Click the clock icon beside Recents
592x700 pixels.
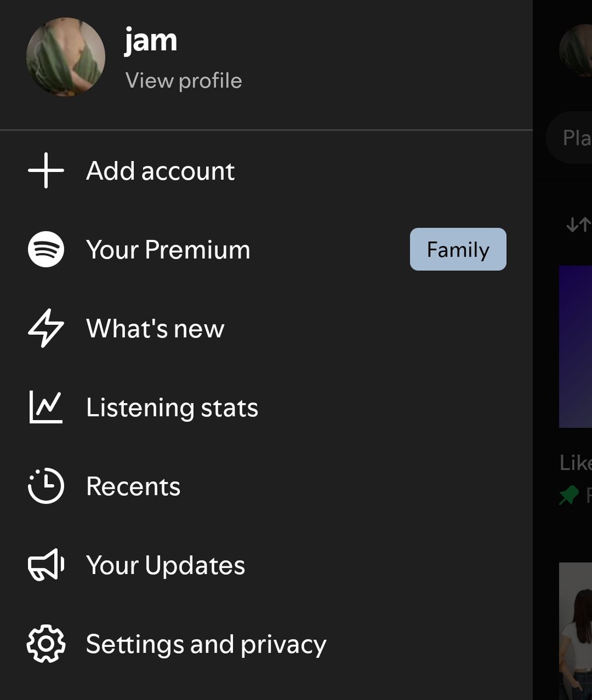45,486
